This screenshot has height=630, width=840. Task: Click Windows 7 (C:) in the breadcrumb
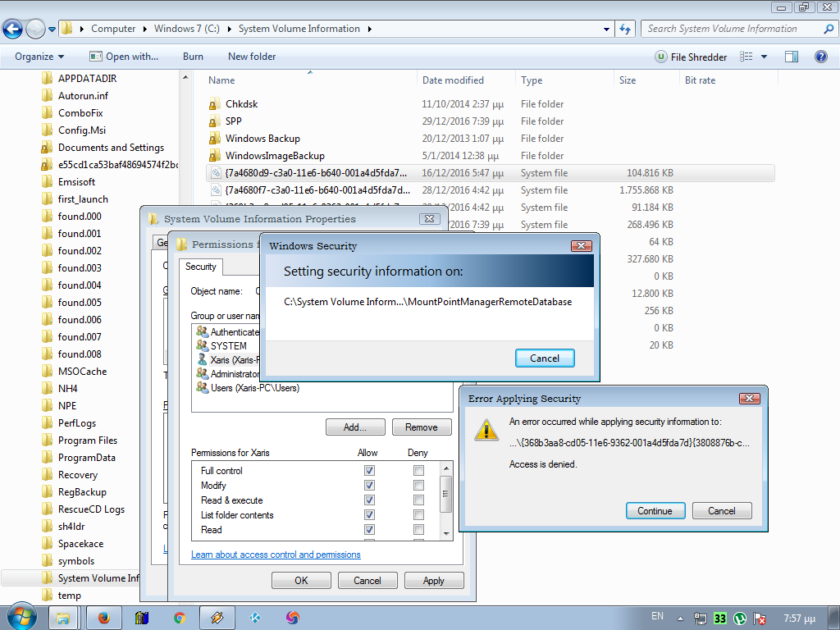[187, 29]
